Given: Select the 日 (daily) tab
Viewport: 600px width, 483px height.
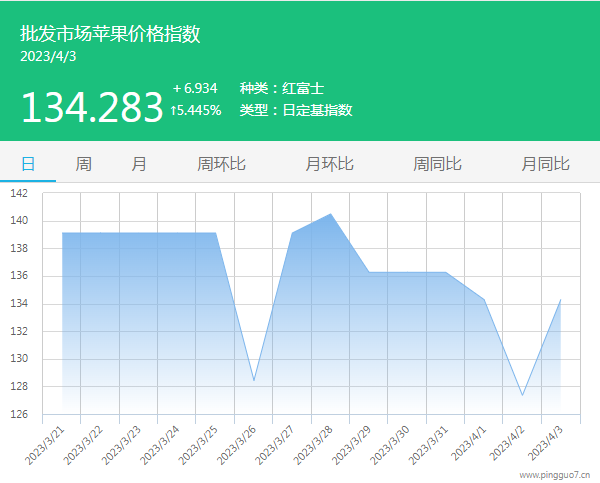Looking at the screenshot, I should [28, 164].
